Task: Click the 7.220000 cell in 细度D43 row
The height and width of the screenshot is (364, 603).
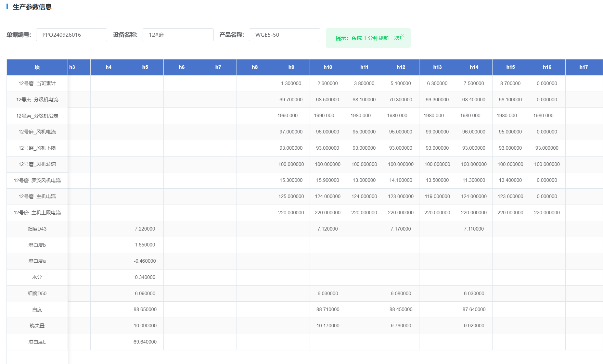Action: point(145,229)
